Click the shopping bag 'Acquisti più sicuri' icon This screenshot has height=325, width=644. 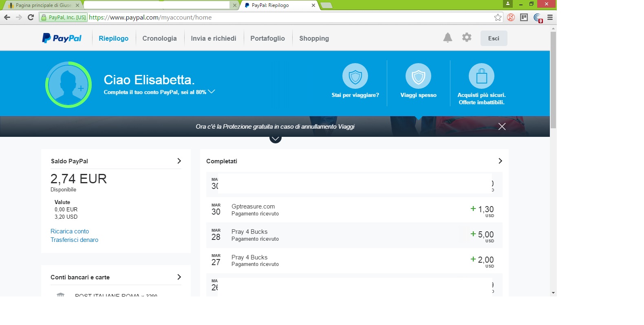coord(481,76)
